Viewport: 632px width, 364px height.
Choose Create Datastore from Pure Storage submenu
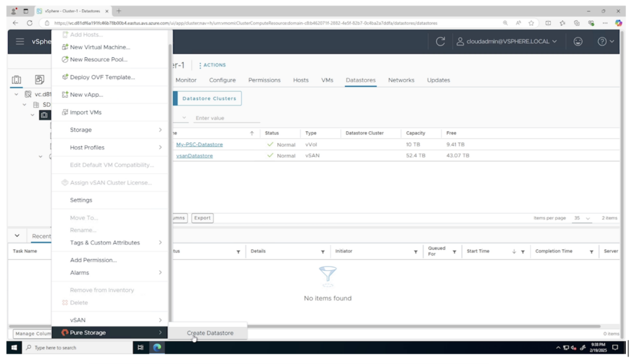210,333
